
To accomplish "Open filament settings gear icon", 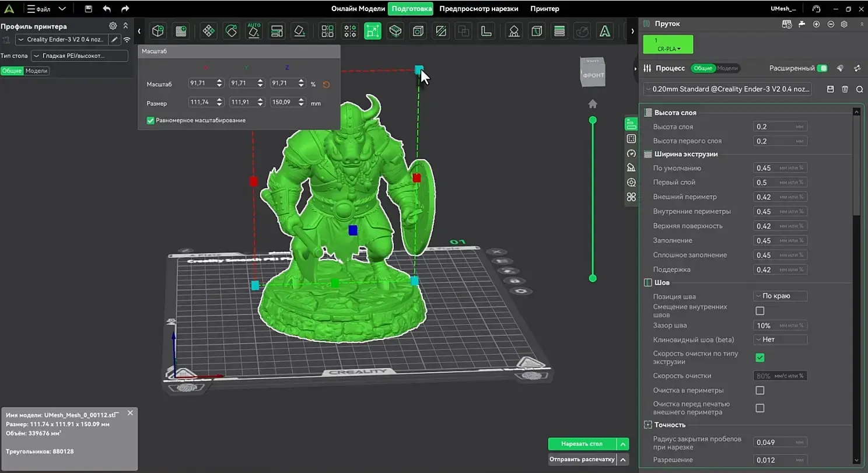I will pos(844,24).
